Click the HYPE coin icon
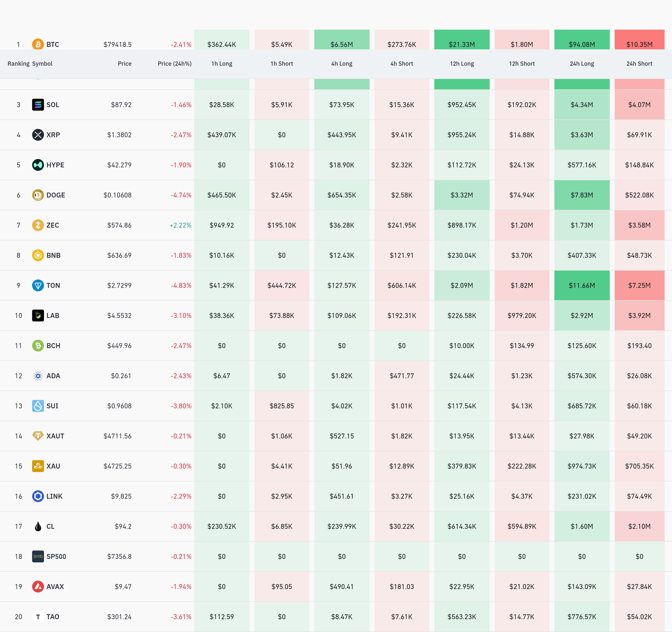672x632 pixels. tap(38, 165)
